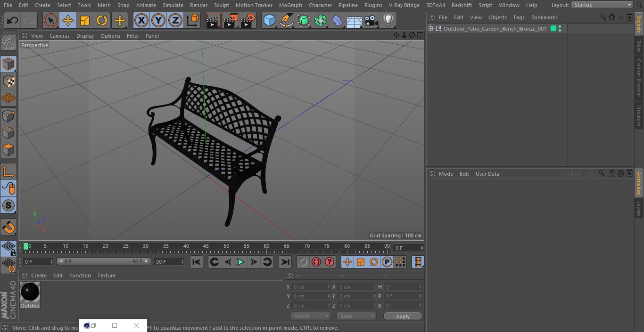Image resolution: width=644 pixels, height=332 pixels.
Task: Record active objects keyframe
Action: point(303,262)
